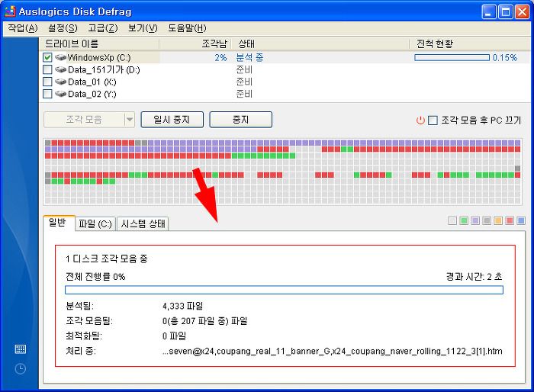
Task: Enable 조각 모음 후 PC 끄기 checkbox
Action: (x=433, y=120)
